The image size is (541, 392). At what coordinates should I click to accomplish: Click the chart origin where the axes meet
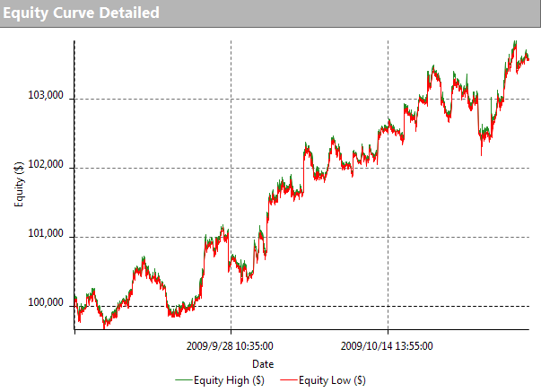[x=74, y=331]
